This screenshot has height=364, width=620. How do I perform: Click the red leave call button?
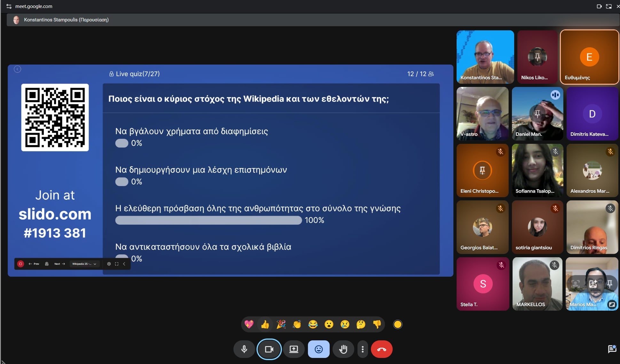point(381,349)
